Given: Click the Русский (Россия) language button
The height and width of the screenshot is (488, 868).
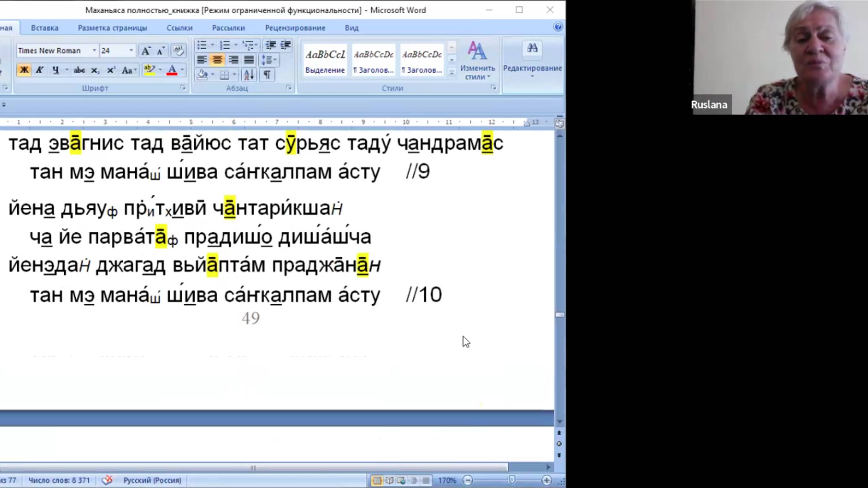Looking at the screenshot, I should pyautogui.click(x=152, y=480).
